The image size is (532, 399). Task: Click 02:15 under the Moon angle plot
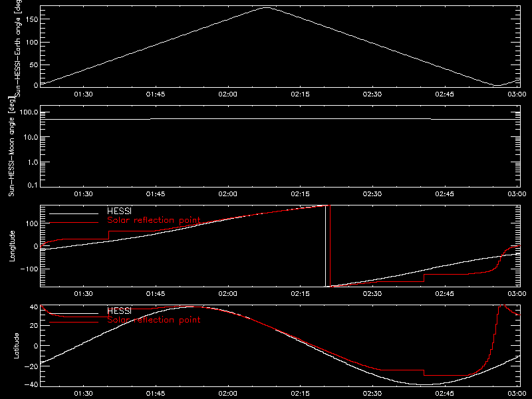coord(301,194)
